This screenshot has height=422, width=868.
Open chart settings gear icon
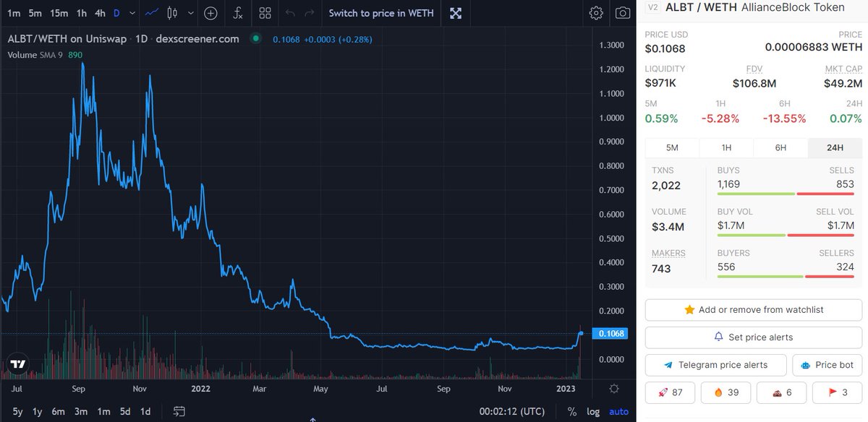coord(596,13)
